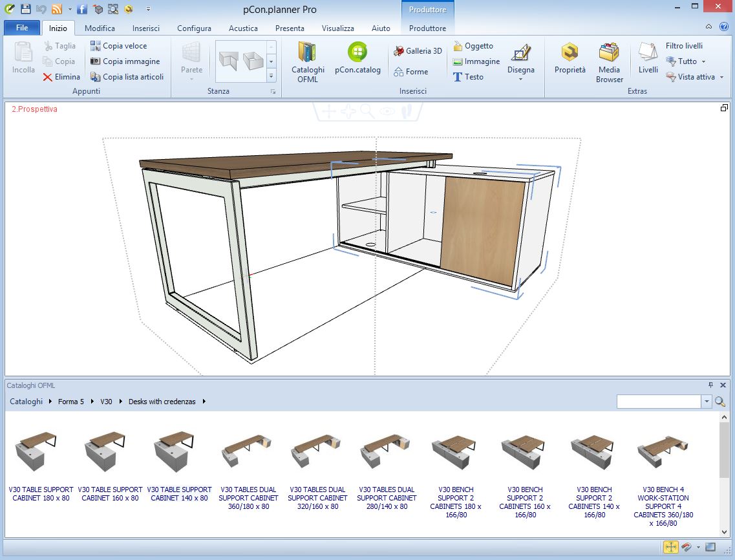This screenshot has height=560, width=735.
Task: Expand the Parete dropdown
Action: pyautogui.click(x=192, y=80)
